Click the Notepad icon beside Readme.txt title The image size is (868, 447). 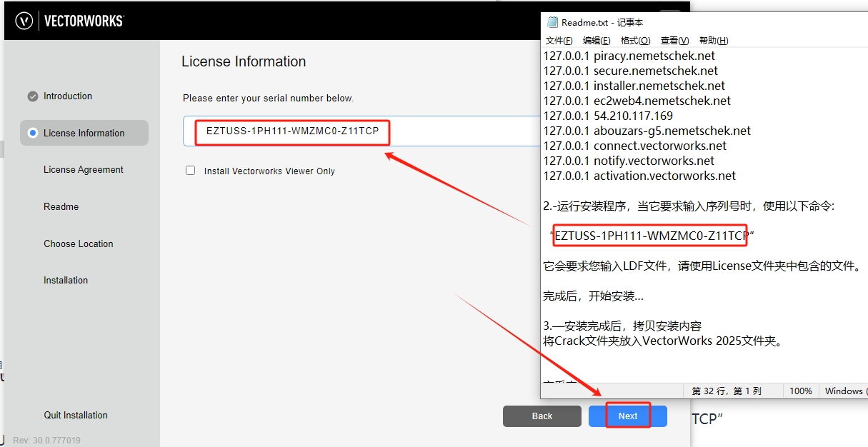(x=552, y=23)
